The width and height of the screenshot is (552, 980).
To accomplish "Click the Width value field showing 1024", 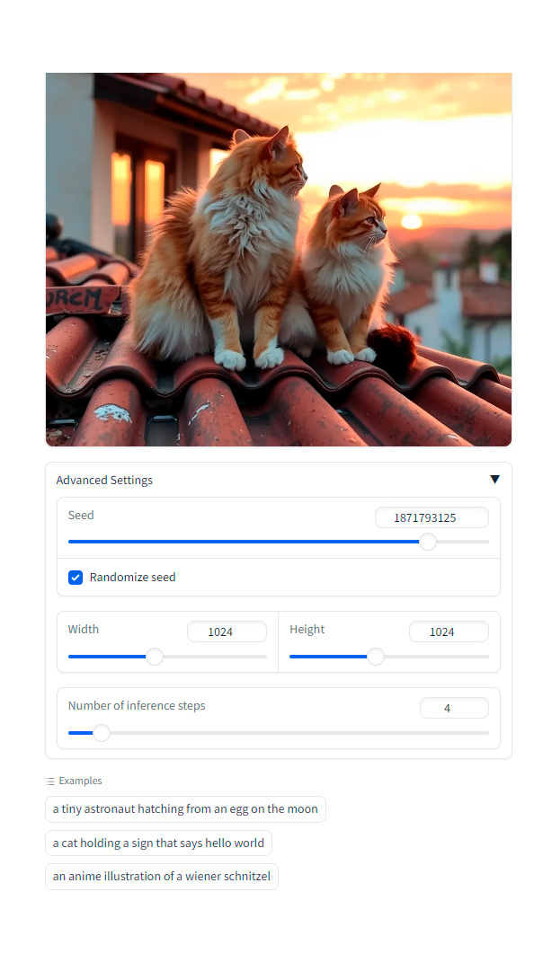I will [227, 631].
